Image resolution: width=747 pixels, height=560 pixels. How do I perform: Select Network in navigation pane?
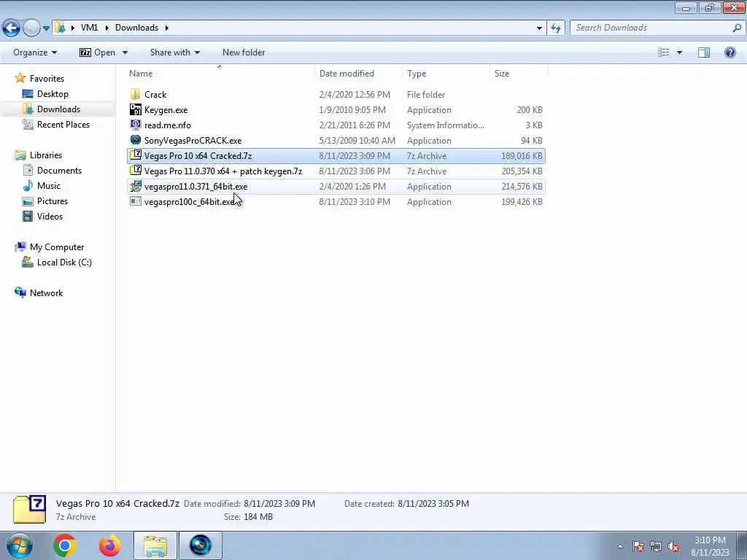(46, 293)
